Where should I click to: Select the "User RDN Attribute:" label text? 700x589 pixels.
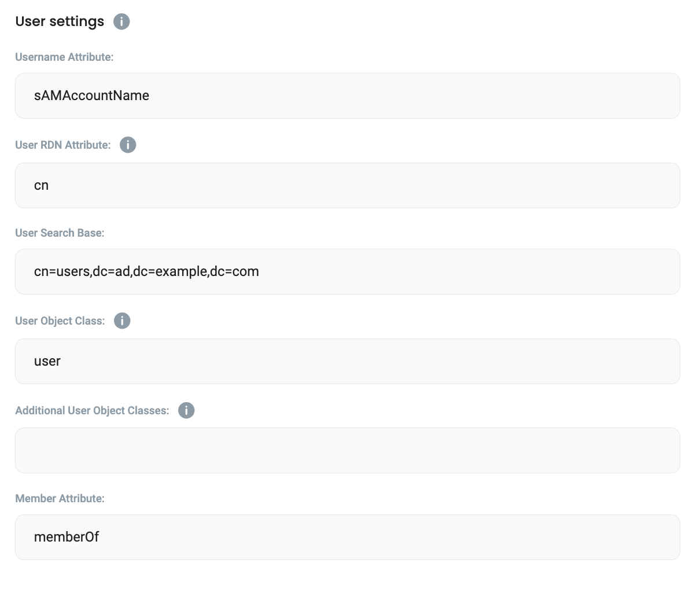(x=63, y=145)
